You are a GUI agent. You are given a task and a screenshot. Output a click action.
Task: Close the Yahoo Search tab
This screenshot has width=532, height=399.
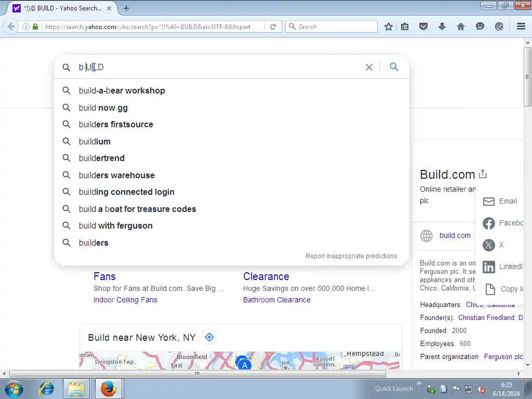(x=109, y=8)
